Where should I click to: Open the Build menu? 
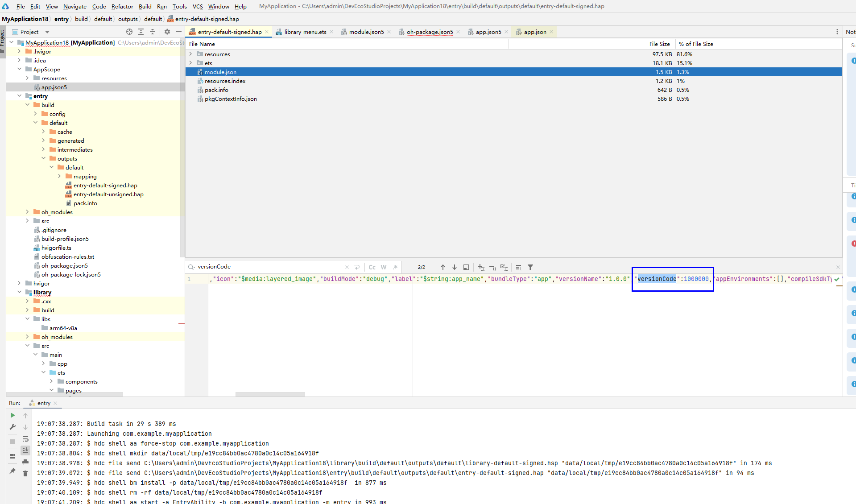pos(145,6)
